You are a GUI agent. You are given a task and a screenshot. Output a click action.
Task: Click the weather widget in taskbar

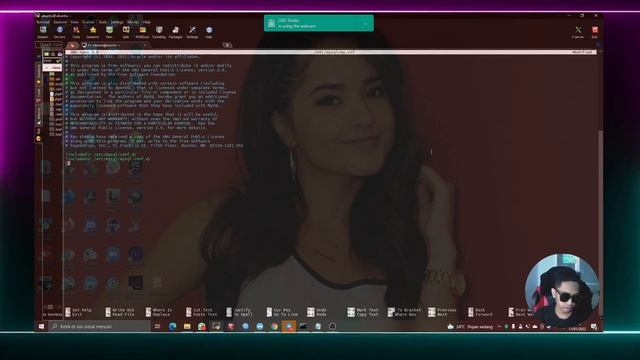point(470,327)
